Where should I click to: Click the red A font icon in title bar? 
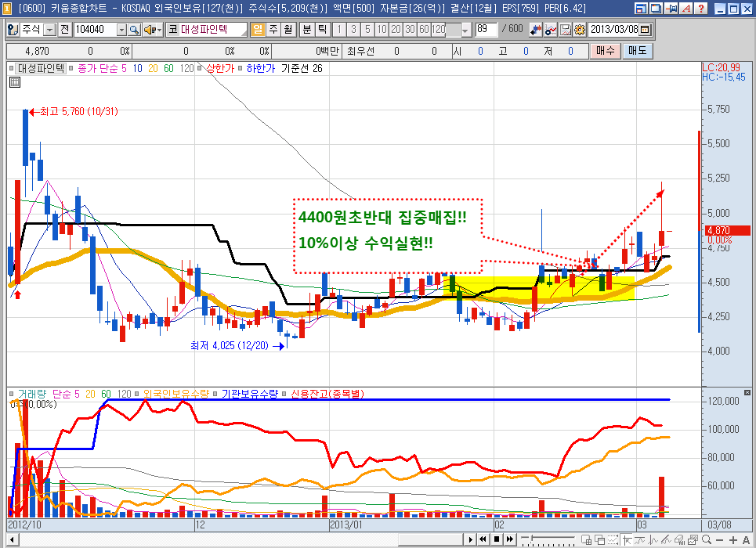pyautogui.click(x=686, y=8)
